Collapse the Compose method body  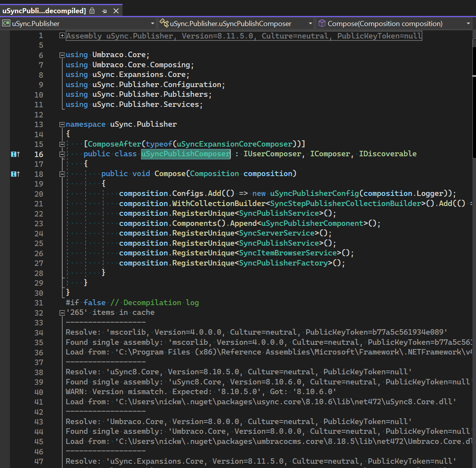pyautogui.click(x=61, y=174)
